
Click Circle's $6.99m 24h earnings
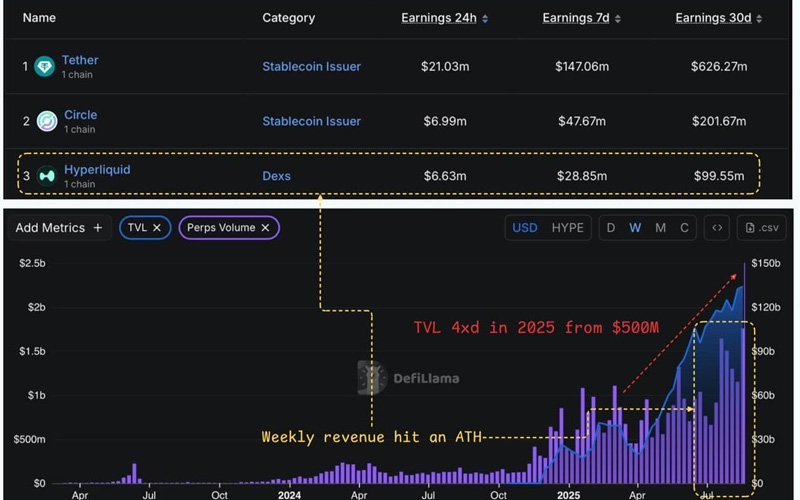[x=445, y=121]
